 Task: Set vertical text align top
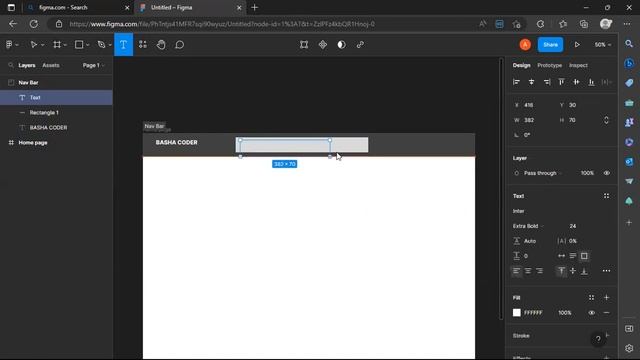click(x=562, y=271)
